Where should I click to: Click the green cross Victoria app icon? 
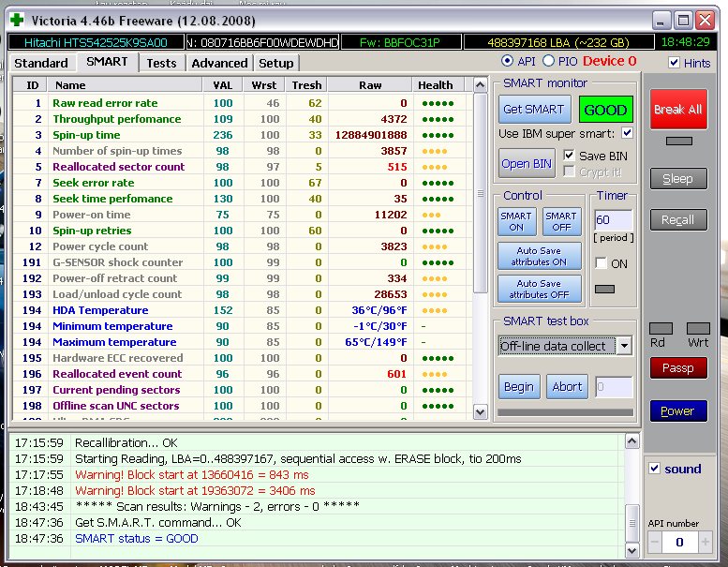pos(17,20)
